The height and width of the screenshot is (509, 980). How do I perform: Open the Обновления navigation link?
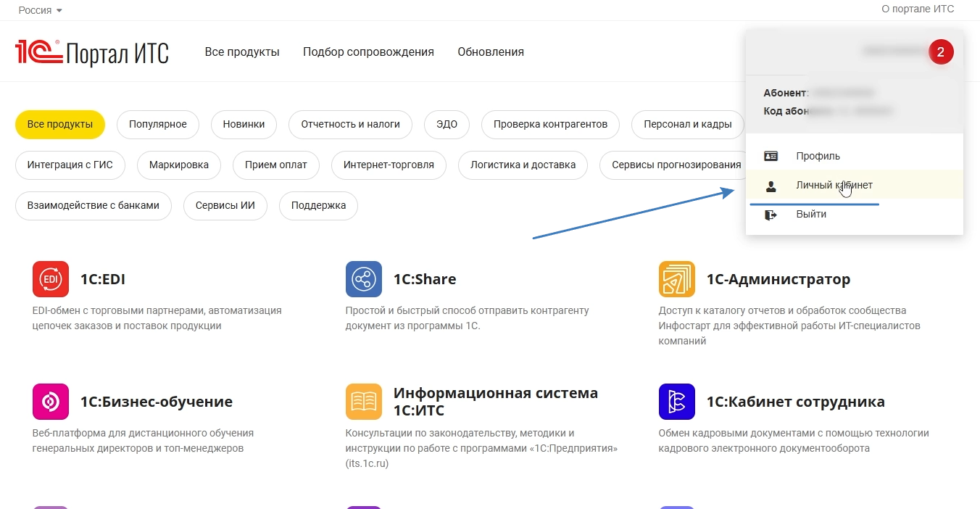pos(491,52)
